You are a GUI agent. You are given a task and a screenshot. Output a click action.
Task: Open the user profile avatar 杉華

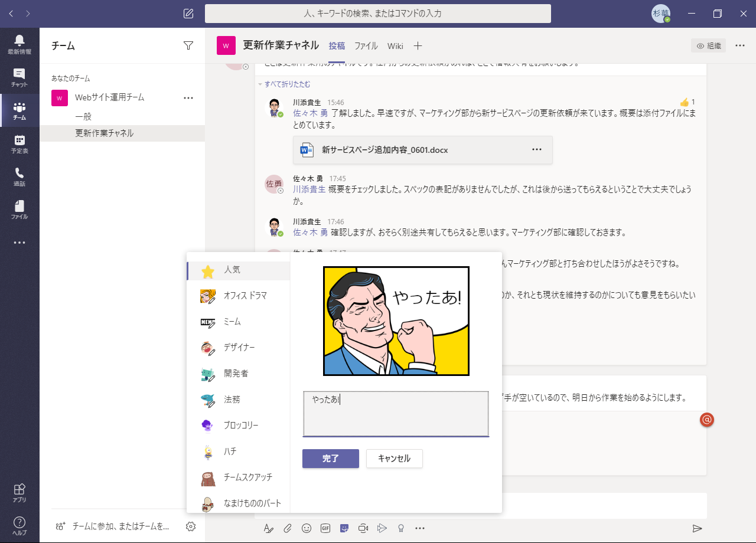[x=661, y=14]
